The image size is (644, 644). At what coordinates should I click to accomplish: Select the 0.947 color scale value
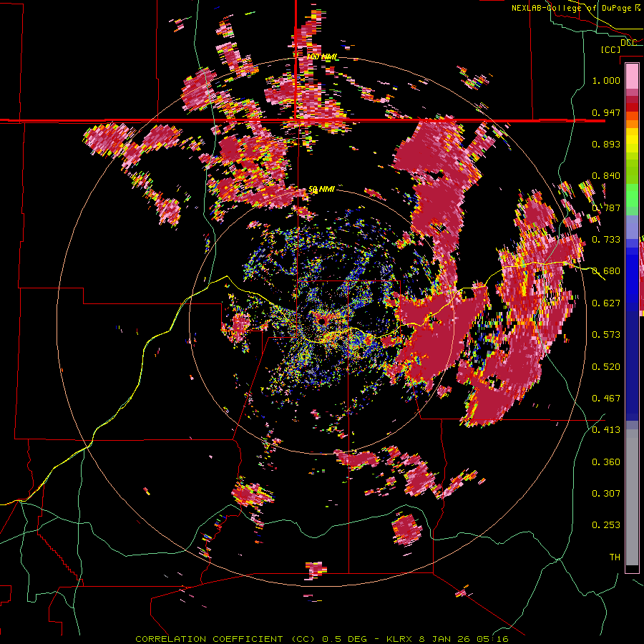pyautogui.click(x=606, y=112)
